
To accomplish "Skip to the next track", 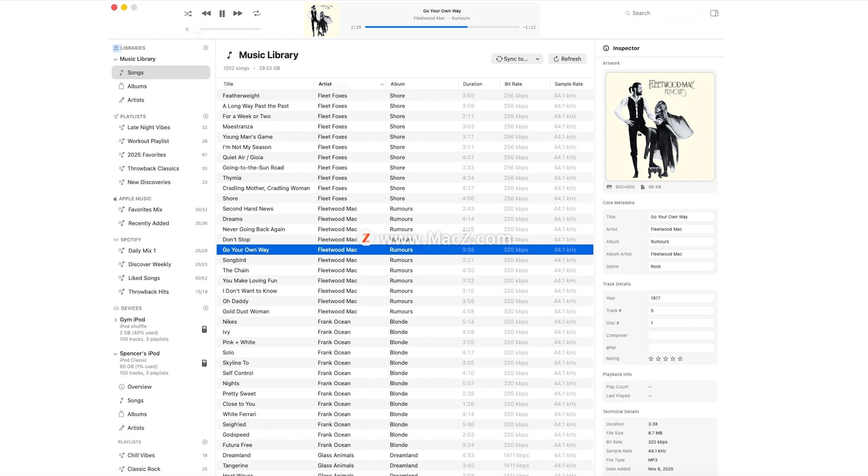I will pyautogui.click(x=238, y=14).
